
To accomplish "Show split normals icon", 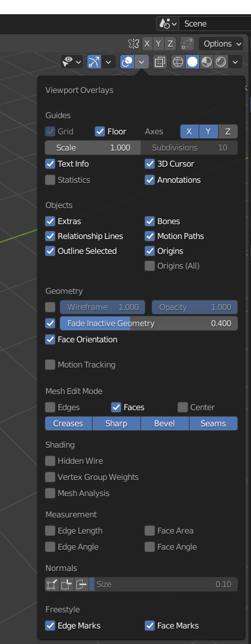I will pos(67,584).
